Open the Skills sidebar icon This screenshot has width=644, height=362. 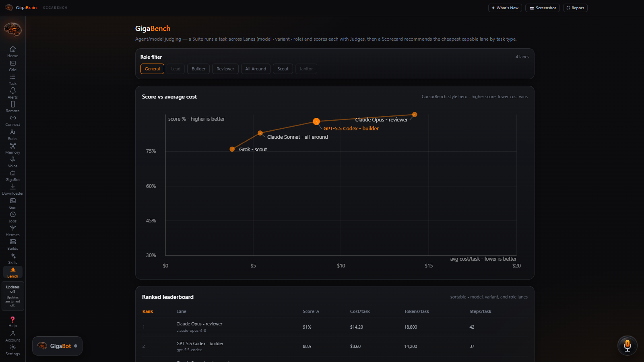[13, 258]
